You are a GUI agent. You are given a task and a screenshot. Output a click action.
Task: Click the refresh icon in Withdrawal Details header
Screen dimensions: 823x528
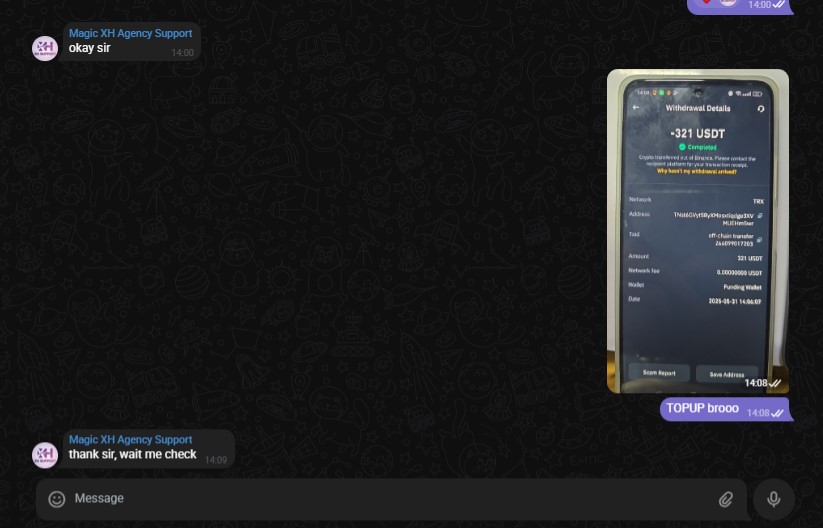coord(761,108)
